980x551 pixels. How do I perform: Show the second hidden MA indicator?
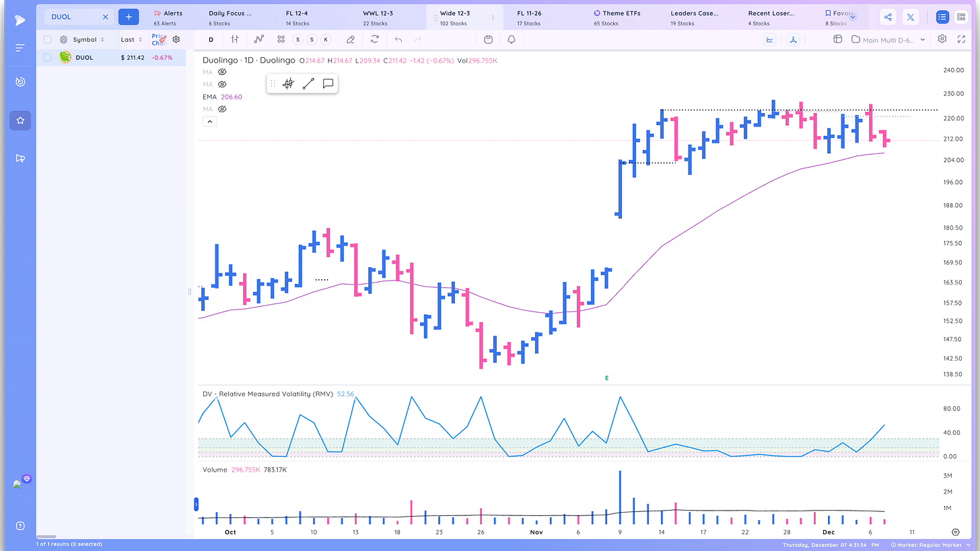[x=222, y=84]
